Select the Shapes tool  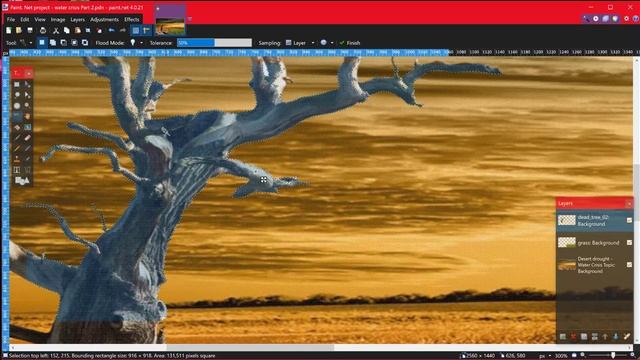22,180
